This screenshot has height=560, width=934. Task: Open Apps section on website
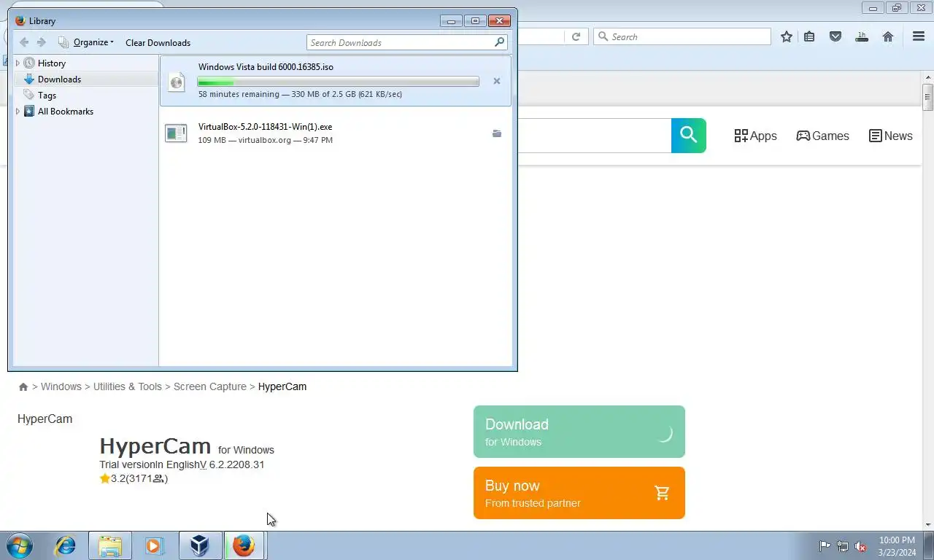(755, 136)
